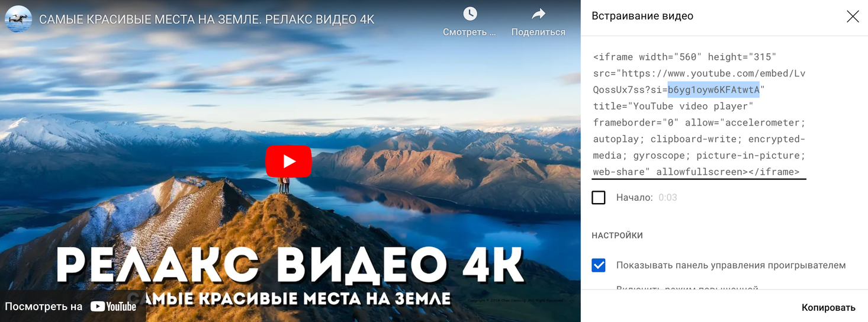Image resolution: width=868 pixels, height=322 pixels.
Task: Uncheck 'Показывать панель управления проигрывателем' checkbox
Action: [599, 265]
